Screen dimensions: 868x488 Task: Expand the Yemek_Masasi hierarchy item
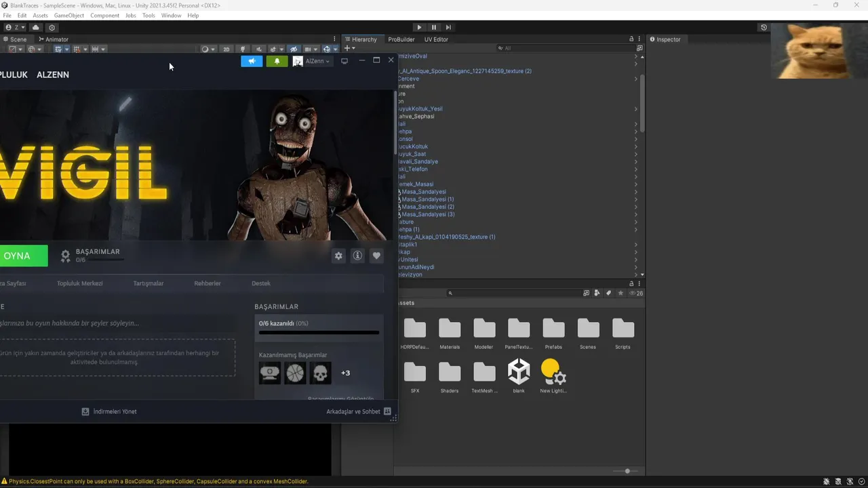coord(635,184)
